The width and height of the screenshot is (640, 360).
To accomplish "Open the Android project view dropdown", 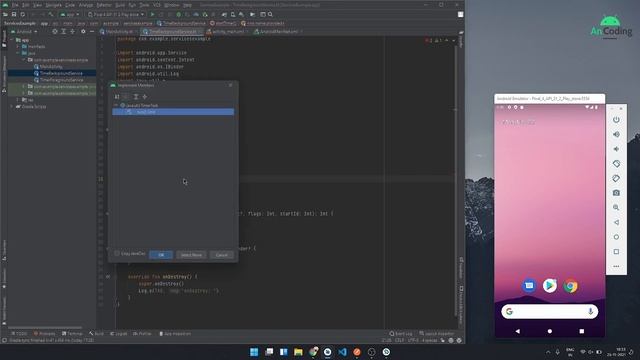I will 24,31.
